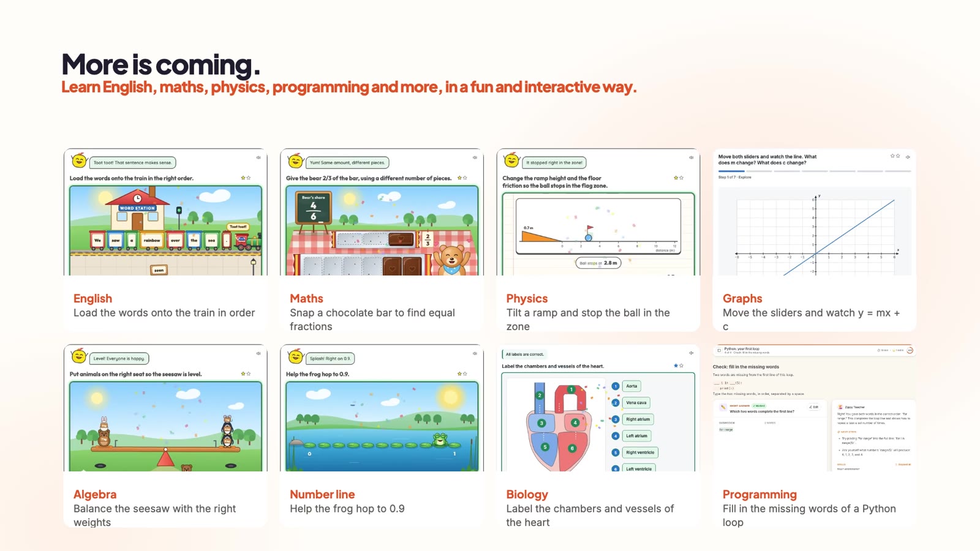Click the mascot face icon in the Number line thumbnail
This screenshot has width=980, height=551.
coord(295,356)
